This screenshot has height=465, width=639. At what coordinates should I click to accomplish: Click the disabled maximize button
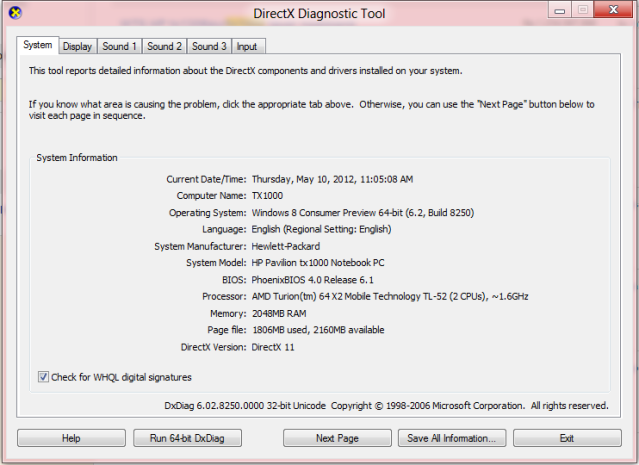(583, 10)
